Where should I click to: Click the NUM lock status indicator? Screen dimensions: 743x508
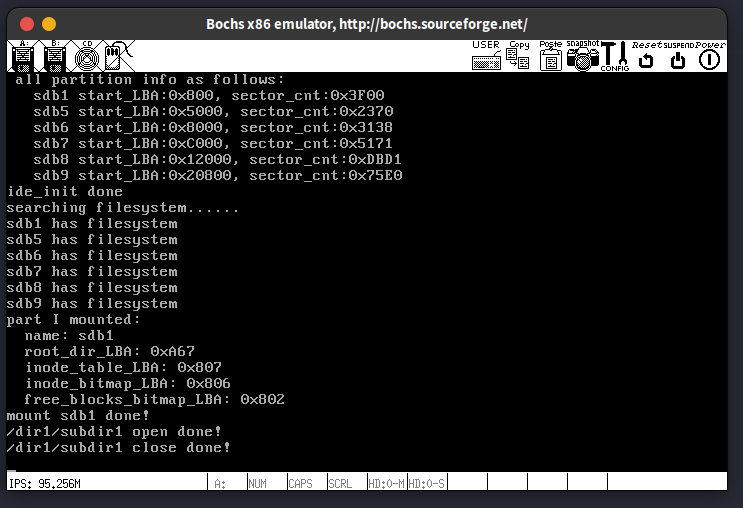[257, 484]
